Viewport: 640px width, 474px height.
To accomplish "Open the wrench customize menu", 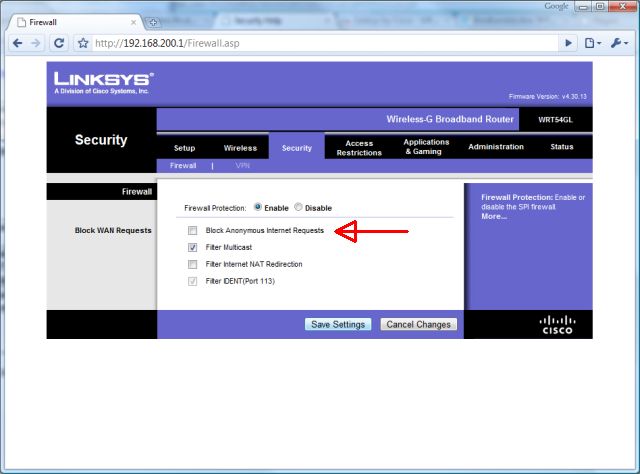I will 619,43.
